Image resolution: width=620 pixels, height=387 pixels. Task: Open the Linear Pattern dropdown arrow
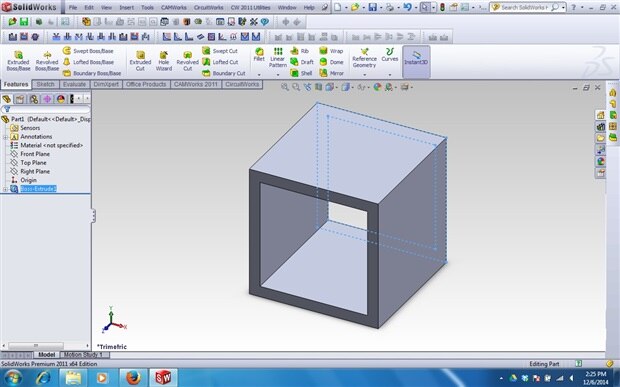tap(278, 74)
